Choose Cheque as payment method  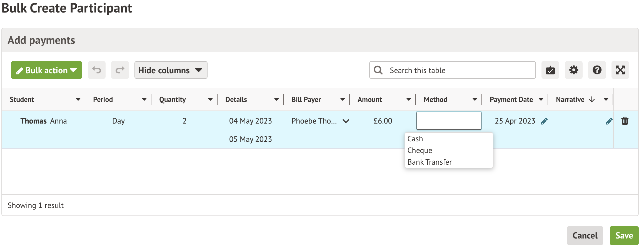tap(420, 150)
